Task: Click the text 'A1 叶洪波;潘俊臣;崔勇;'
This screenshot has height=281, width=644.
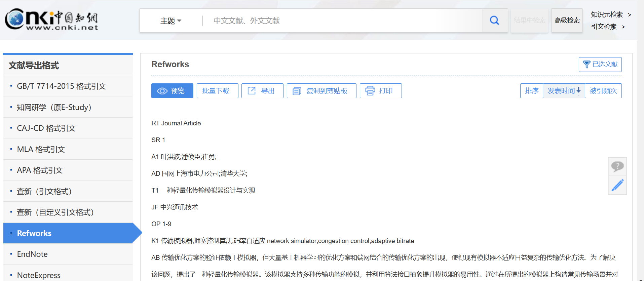Action: click(x=184, y=157)
